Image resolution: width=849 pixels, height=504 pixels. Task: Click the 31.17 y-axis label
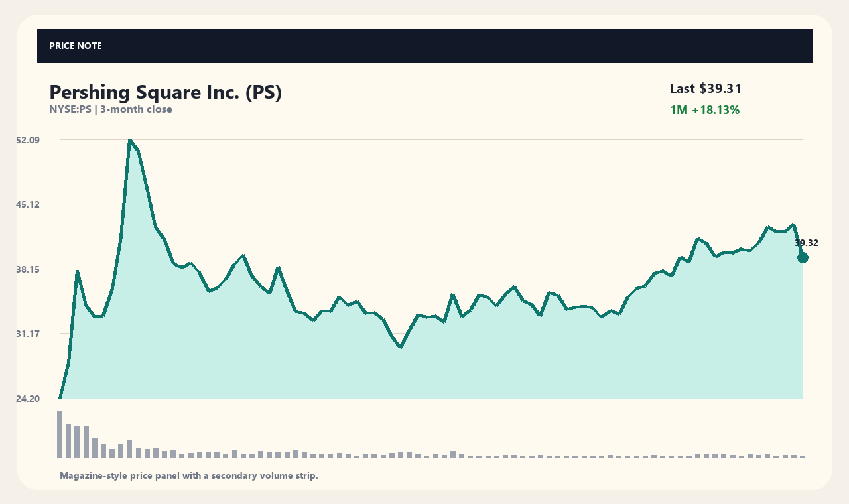(x=27, y=334)
